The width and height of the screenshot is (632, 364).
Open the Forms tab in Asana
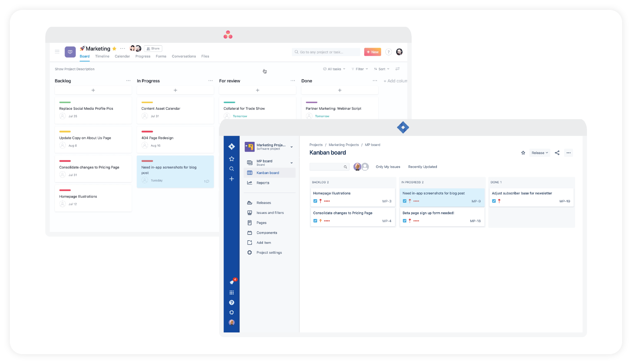161,56
